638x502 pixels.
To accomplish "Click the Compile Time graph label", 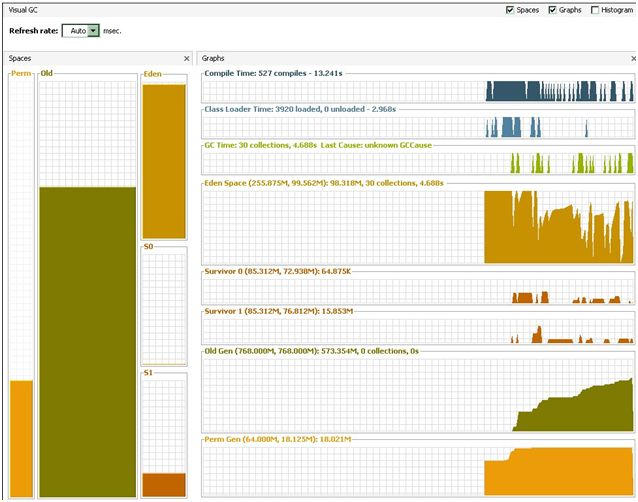I will pyautogui.click(x=273, y=73).
